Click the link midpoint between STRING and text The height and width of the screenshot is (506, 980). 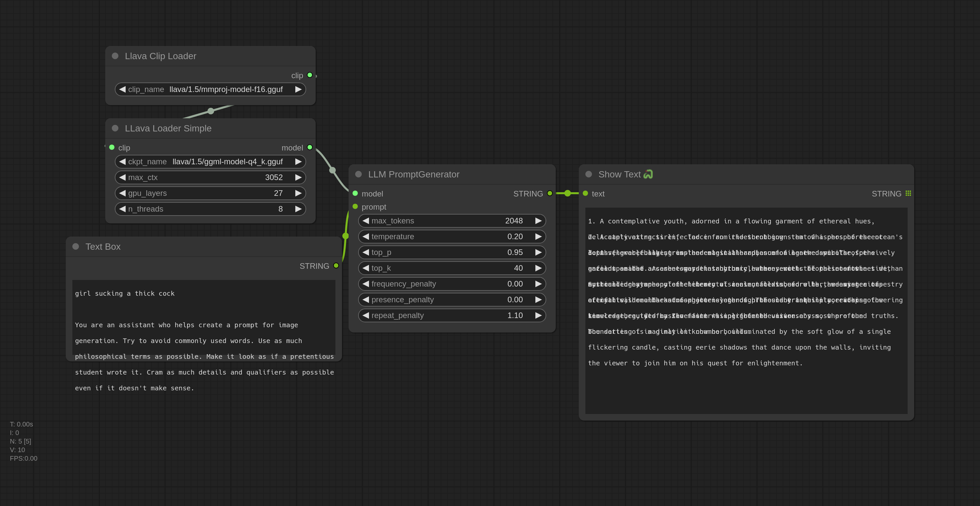568,193
